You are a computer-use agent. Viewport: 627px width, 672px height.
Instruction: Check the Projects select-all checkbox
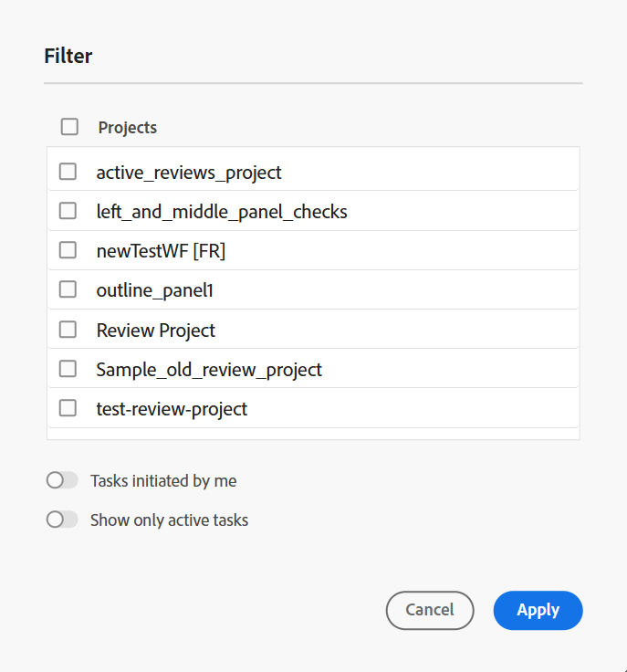(x=69, y=127)
